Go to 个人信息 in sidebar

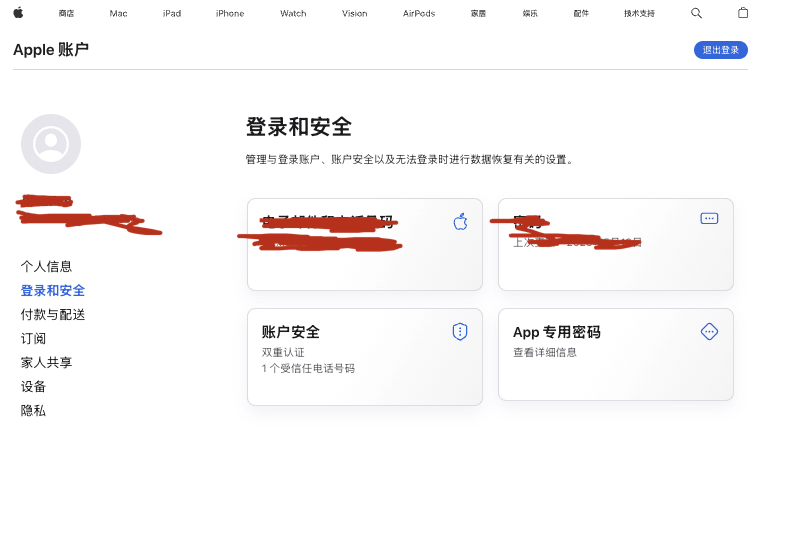point(46,266)
